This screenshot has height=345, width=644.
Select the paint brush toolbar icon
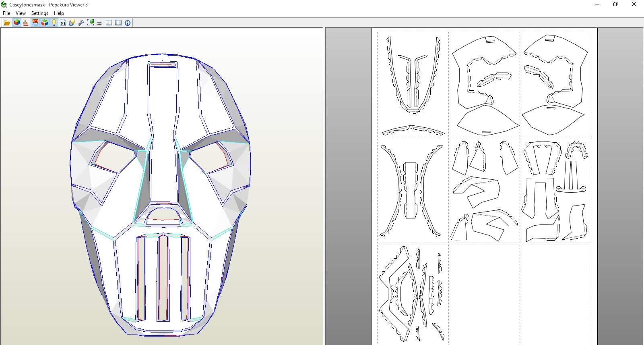pyautogui.click(x=26, y=23)
